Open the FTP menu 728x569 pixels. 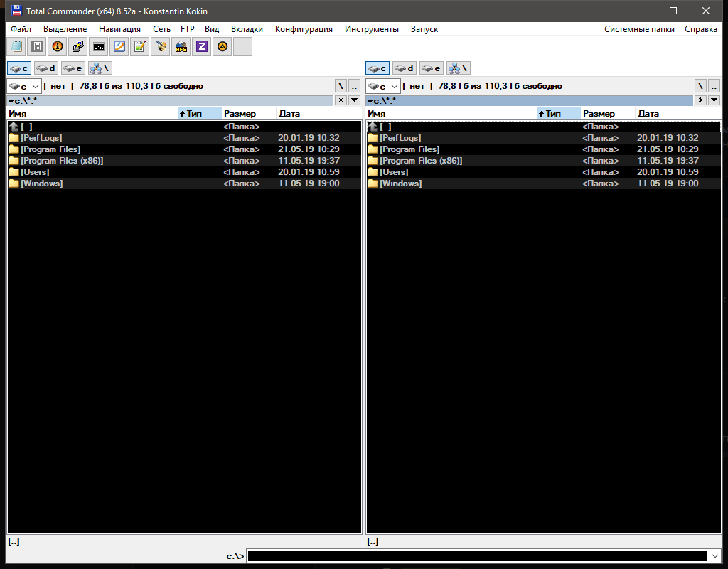(188, 28)
